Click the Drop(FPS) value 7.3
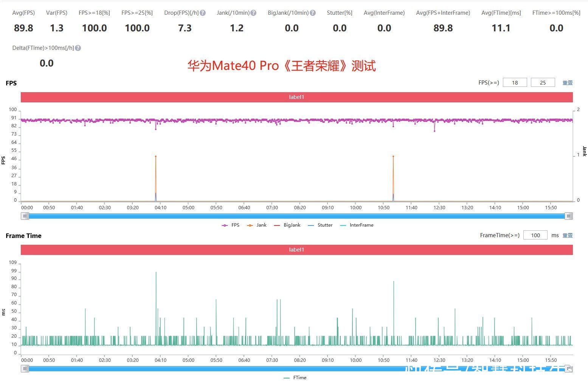 tap(185, 28)
